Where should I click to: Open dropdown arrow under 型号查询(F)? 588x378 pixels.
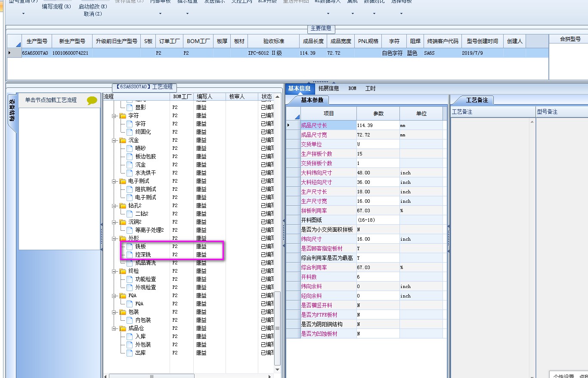point(23,13)
